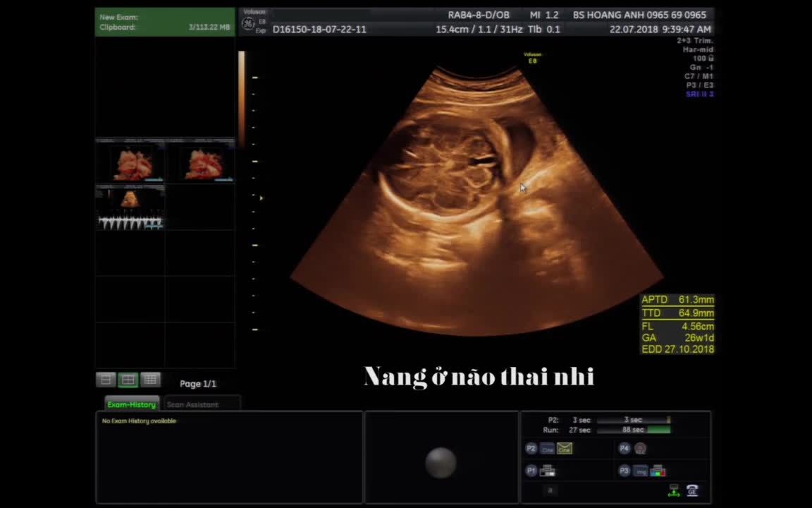Toggle the multi-grid layout view
This screenshot has width=812, height=508.
click(x=149, y=380)
